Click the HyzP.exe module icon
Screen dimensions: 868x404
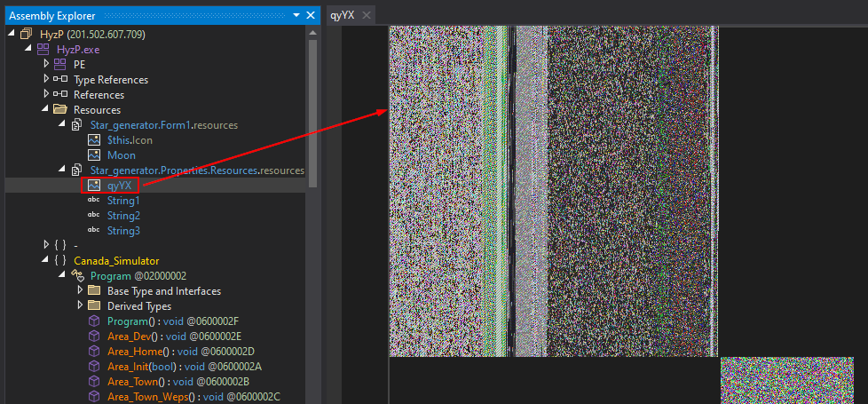[43, 50]
